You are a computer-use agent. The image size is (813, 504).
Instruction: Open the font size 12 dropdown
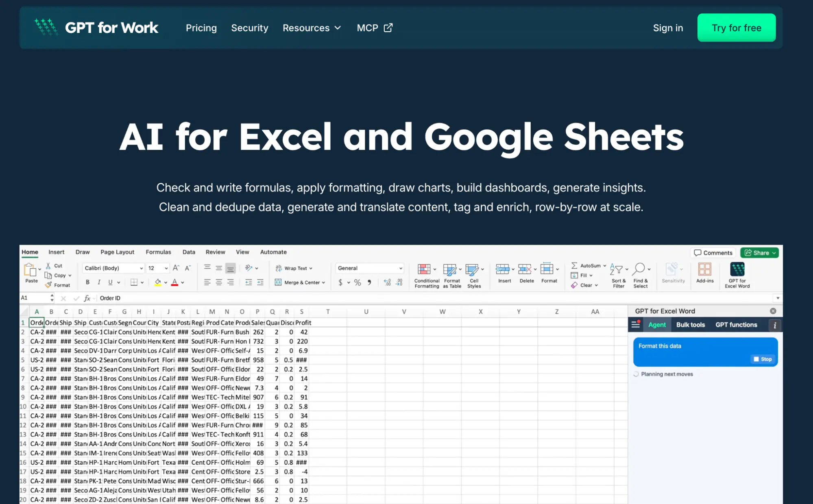click(x=158, y=268)
